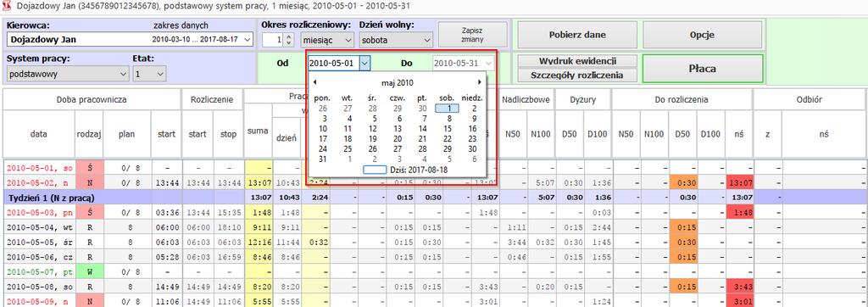The height and width of the screenshot is (307, 868).
Task: Click the red 3:43 nś cell
Action: point(739,287)
